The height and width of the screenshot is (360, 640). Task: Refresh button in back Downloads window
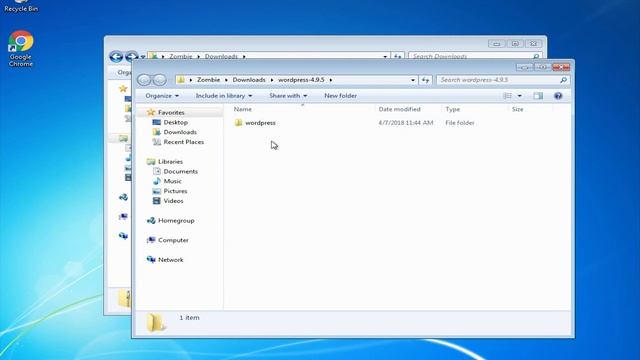(398, 56)
